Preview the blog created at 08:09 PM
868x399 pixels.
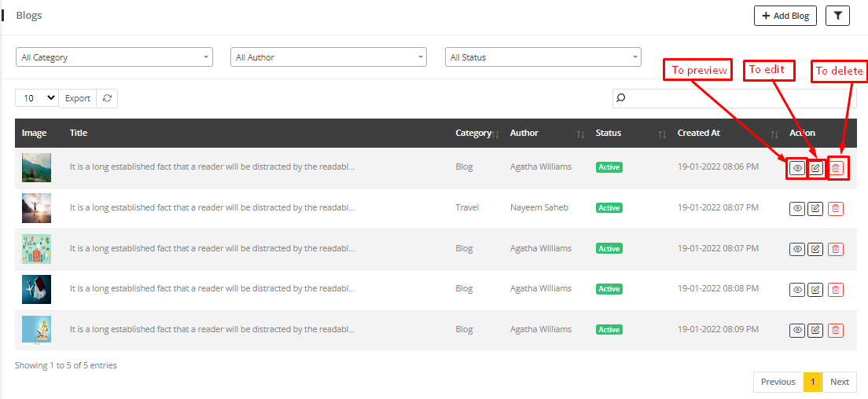(x=797, y=331)
